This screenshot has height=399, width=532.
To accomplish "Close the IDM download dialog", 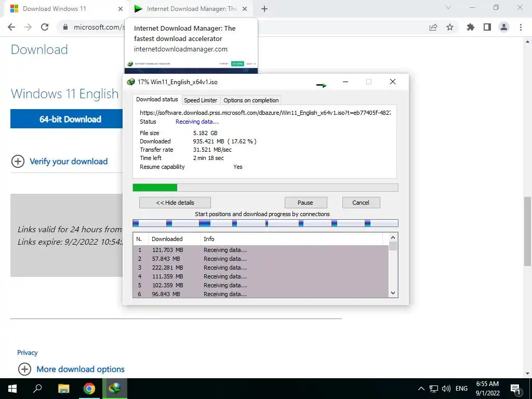I will [393, 82].
